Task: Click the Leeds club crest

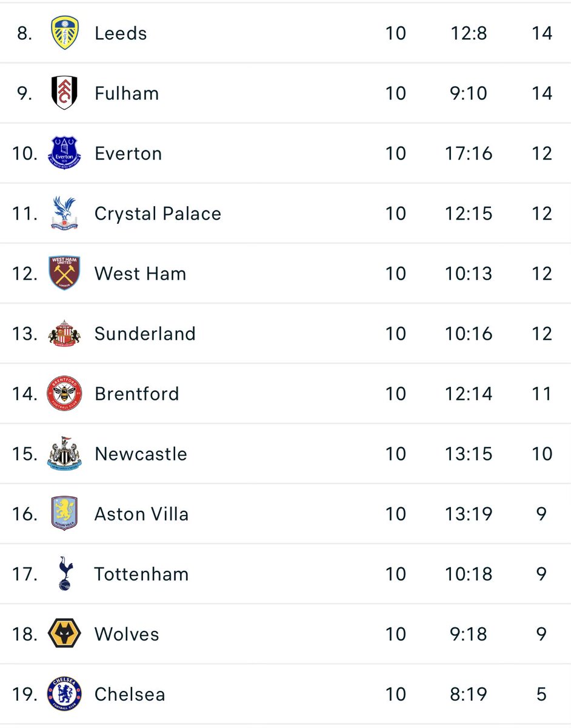Action: point(64,33)
